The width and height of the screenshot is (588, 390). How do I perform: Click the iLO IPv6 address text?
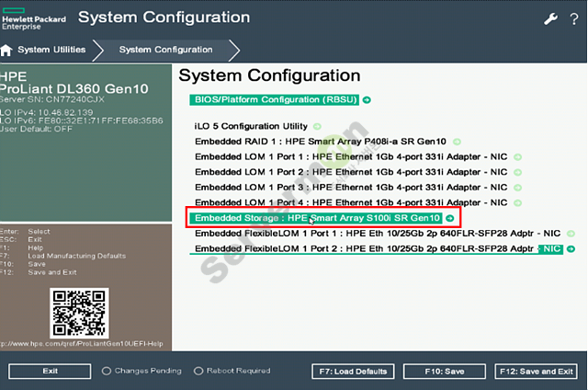(82, 120)
